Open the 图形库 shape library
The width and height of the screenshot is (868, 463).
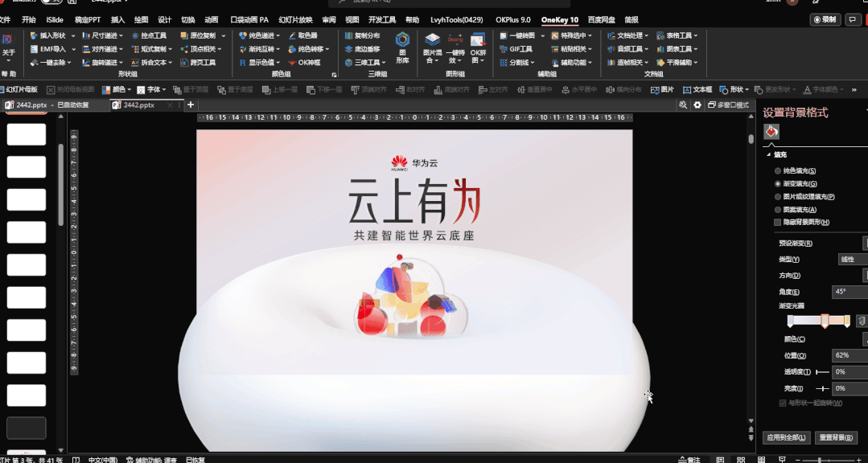[402, 48]
